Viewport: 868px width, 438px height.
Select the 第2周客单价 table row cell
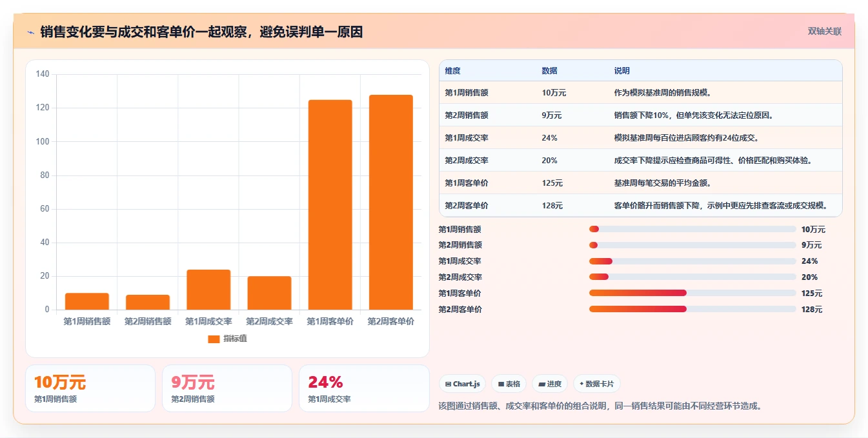coord(467,206)
